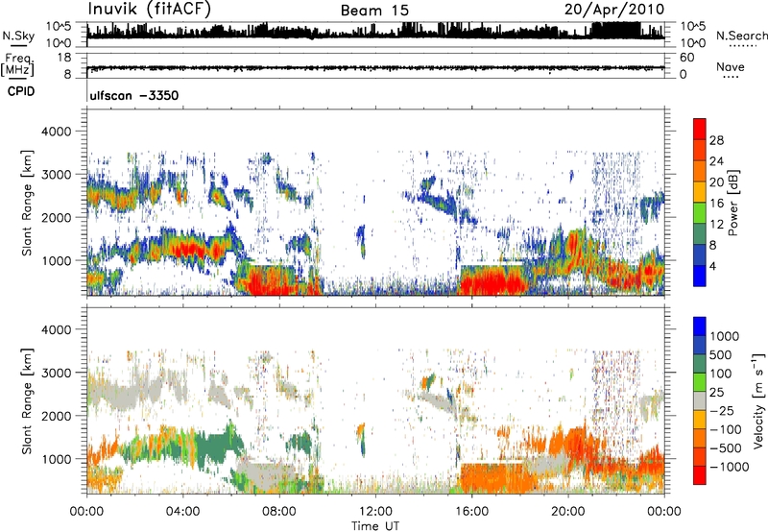Click the '12:00' time tick label
The width and height of the screenshot is (768, 532).
[375, 512]
